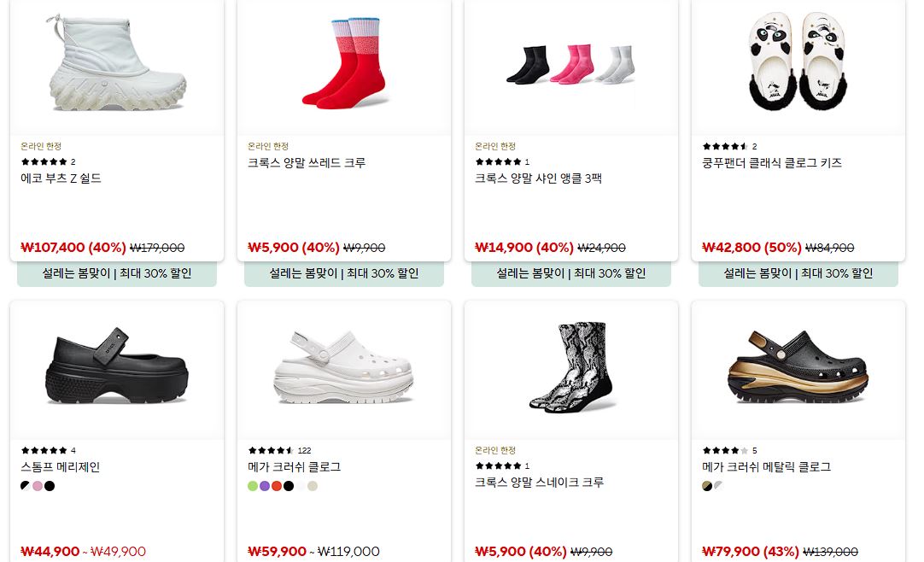The image size is (924, 562).
Task: Select gold-black swatch for 메가 크러쉬 메탈릭 클로그
Action: pyautogui.click(x=707, y=486)
